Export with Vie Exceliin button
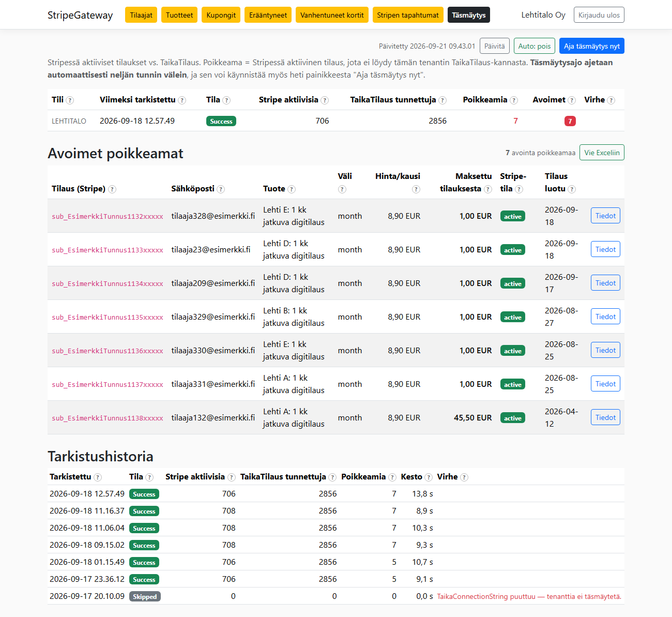This screenshot has width=672, height=617. coord(602,153)
